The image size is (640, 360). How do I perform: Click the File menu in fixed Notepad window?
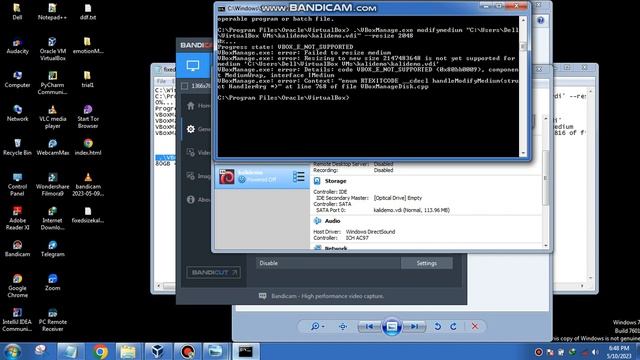click(161, 81)
